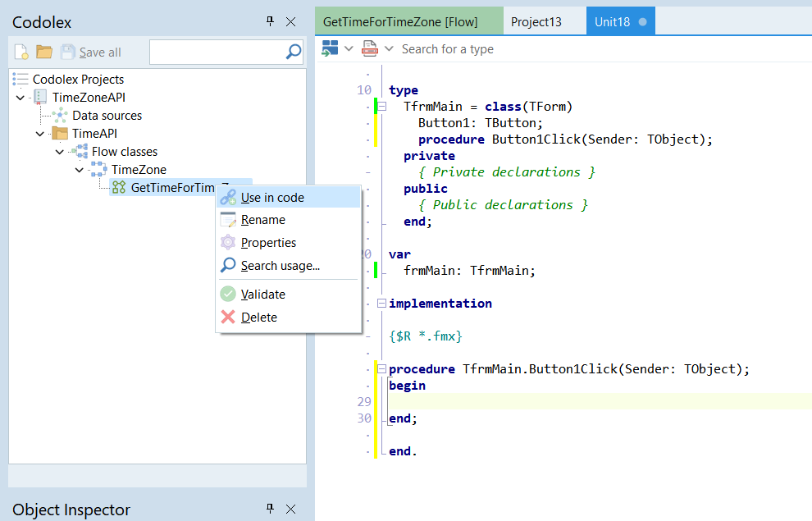Click line number 10 in the gutter
This screenshot has width=812, height=521.
point(364,90)
